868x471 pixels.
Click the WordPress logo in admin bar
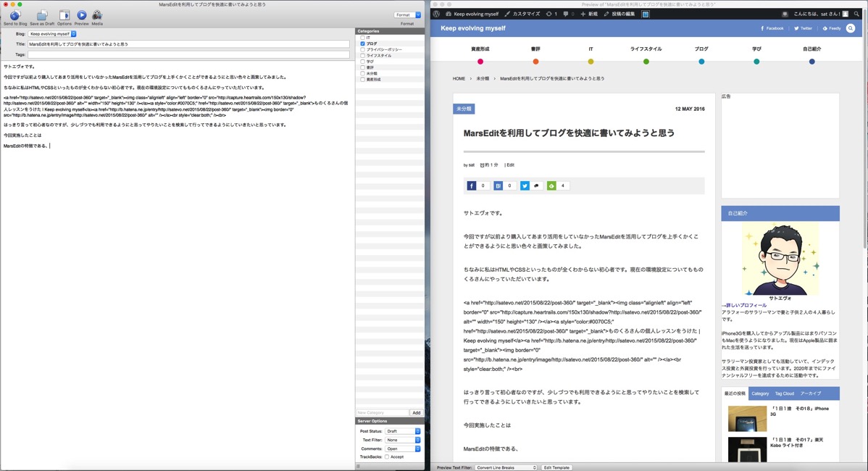coord(436,14)
